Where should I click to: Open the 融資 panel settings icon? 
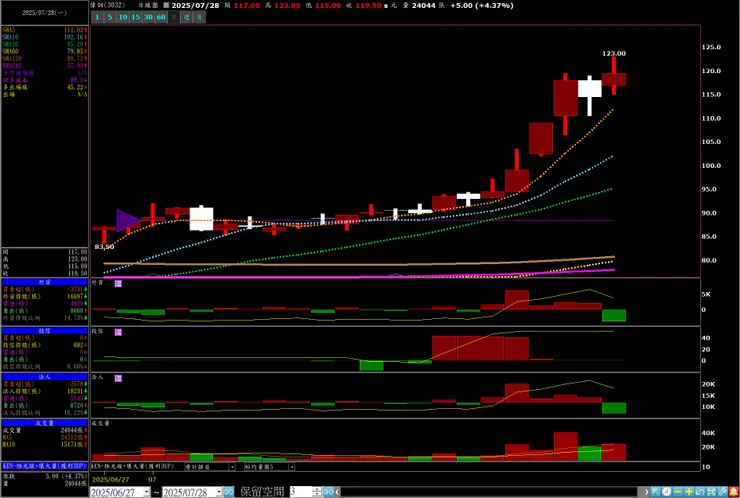point(118,283)
